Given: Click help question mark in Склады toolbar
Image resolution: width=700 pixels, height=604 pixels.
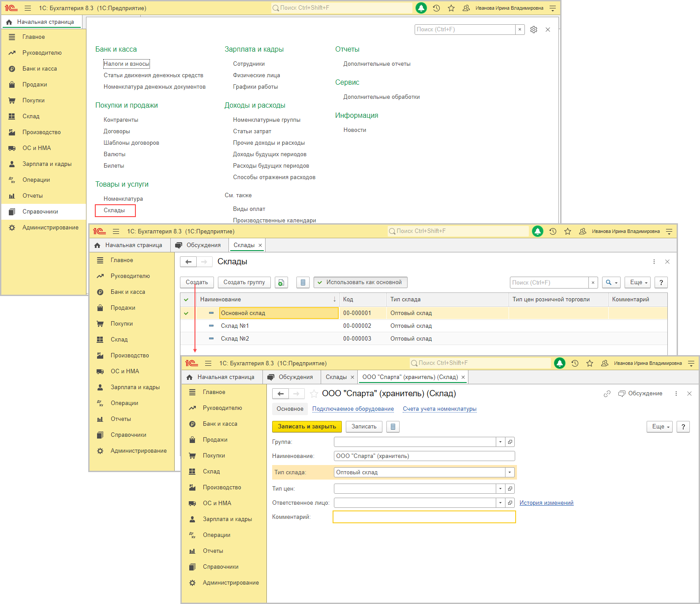Looking at the screenshot, I should [661, 282].
